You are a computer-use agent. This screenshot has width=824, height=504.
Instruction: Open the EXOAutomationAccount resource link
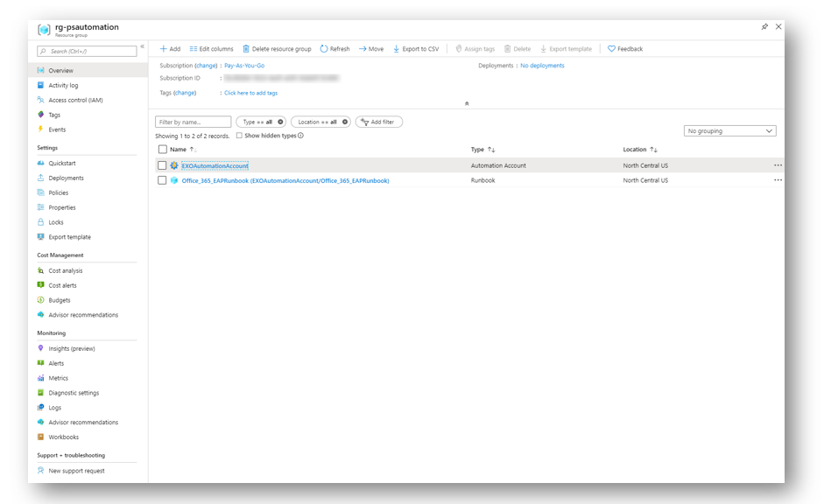point(215,166)
